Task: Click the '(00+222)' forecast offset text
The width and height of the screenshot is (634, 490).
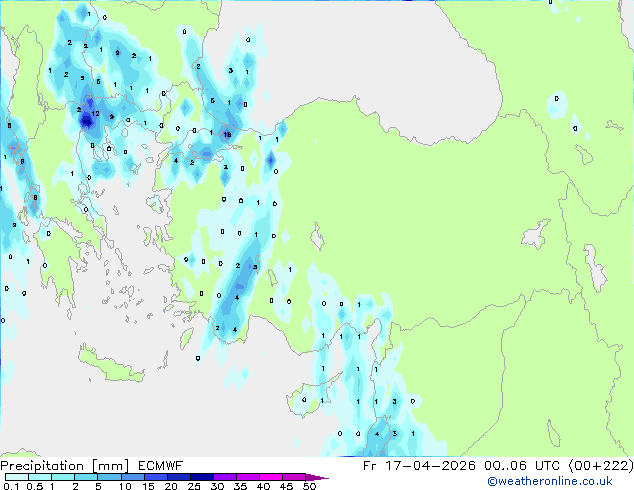Action: (x=601, y=466)
